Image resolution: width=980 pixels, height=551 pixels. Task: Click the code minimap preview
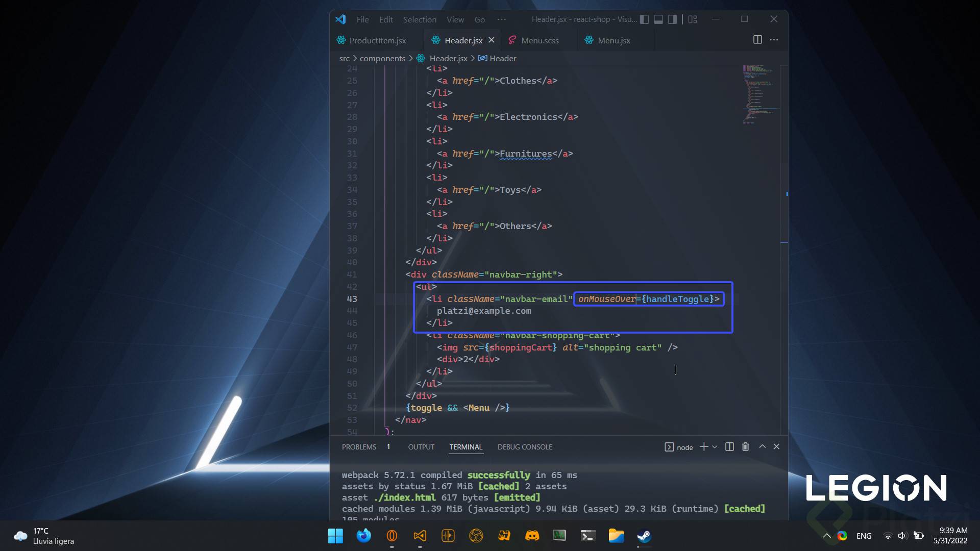758,94
